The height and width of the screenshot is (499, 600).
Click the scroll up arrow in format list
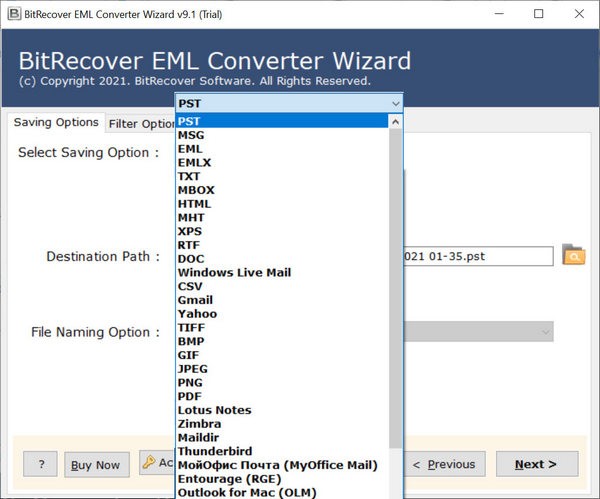point(396,122)
